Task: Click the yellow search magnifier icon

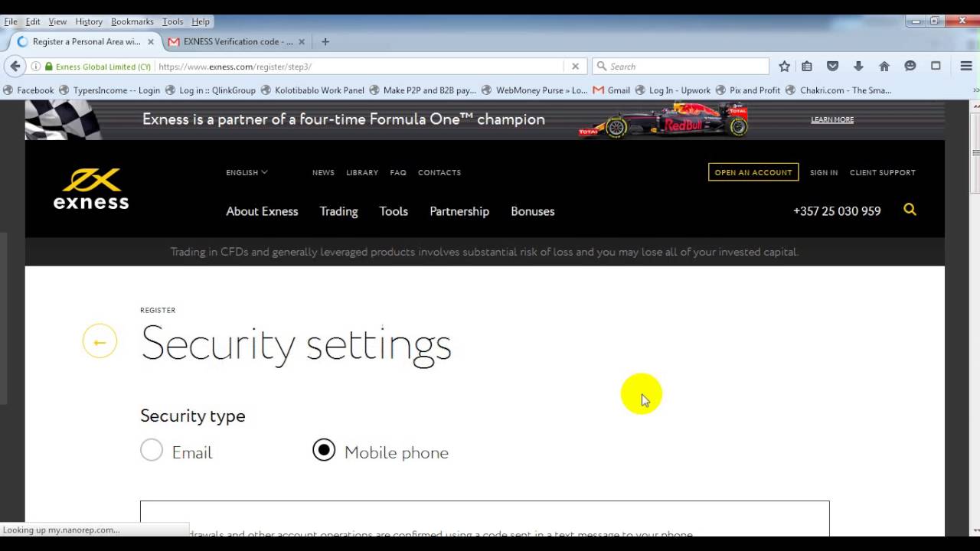Action: (910, 210)
